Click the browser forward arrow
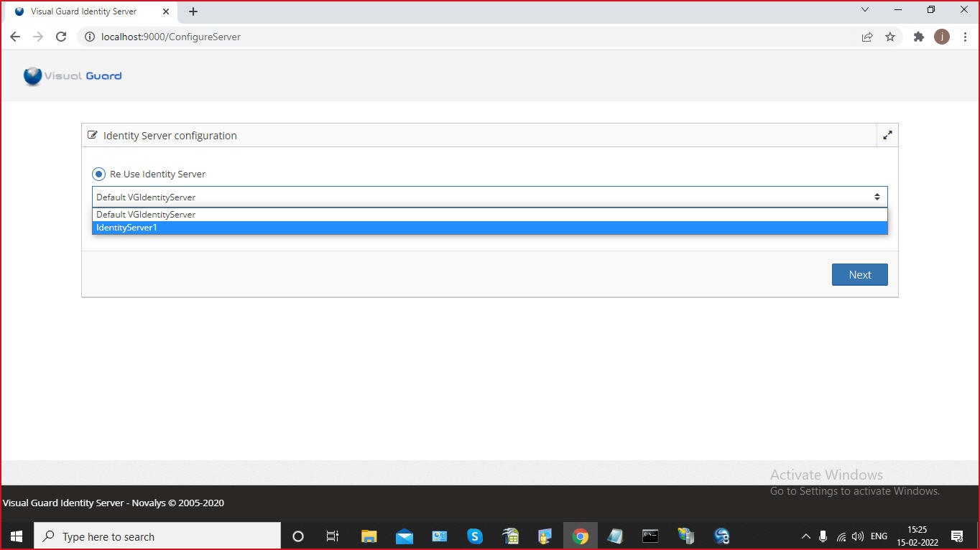Viewport: 980px width, 550px height. point(38,37)
